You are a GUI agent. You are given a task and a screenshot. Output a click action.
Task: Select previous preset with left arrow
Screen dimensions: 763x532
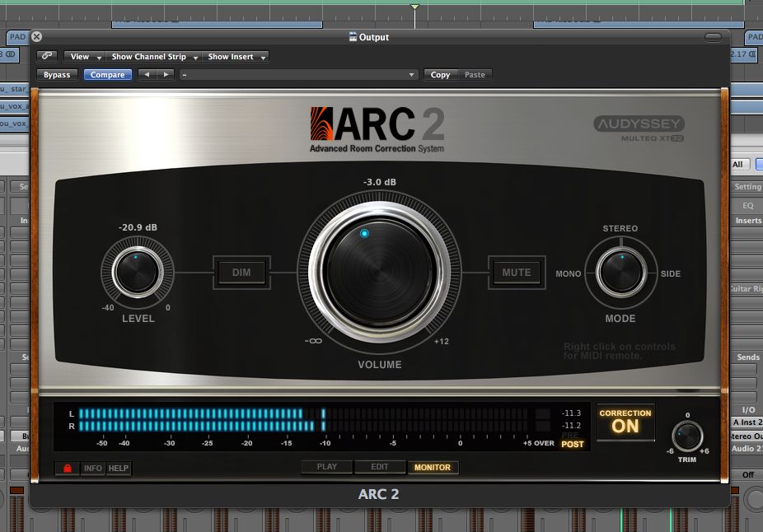[x=147, y=74]
